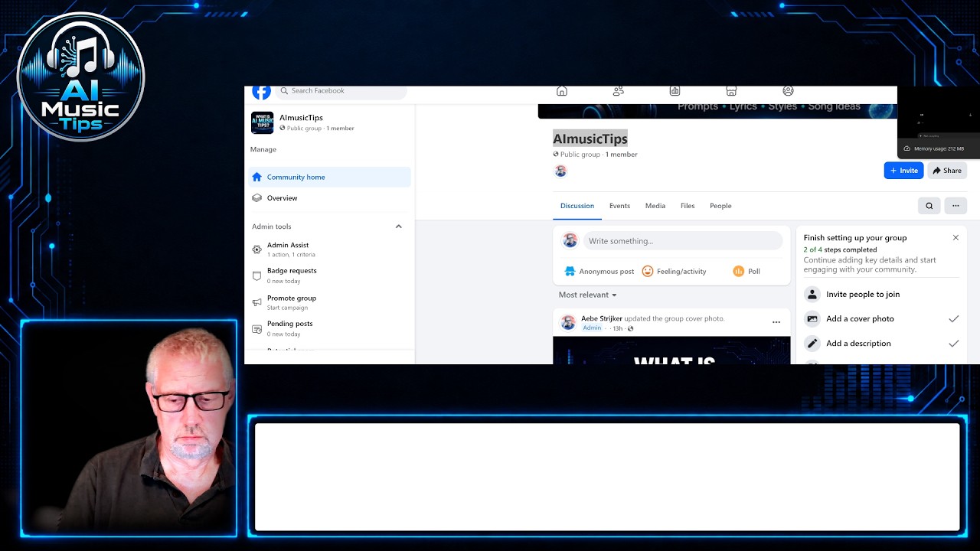Click the Write something post field

coord(683,241)
